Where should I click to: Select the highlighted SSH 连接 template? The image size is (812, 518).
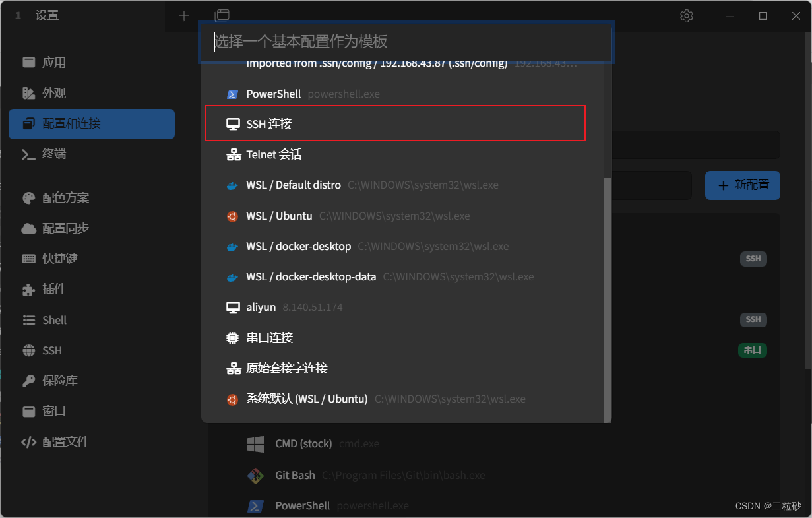coord(395,123)
